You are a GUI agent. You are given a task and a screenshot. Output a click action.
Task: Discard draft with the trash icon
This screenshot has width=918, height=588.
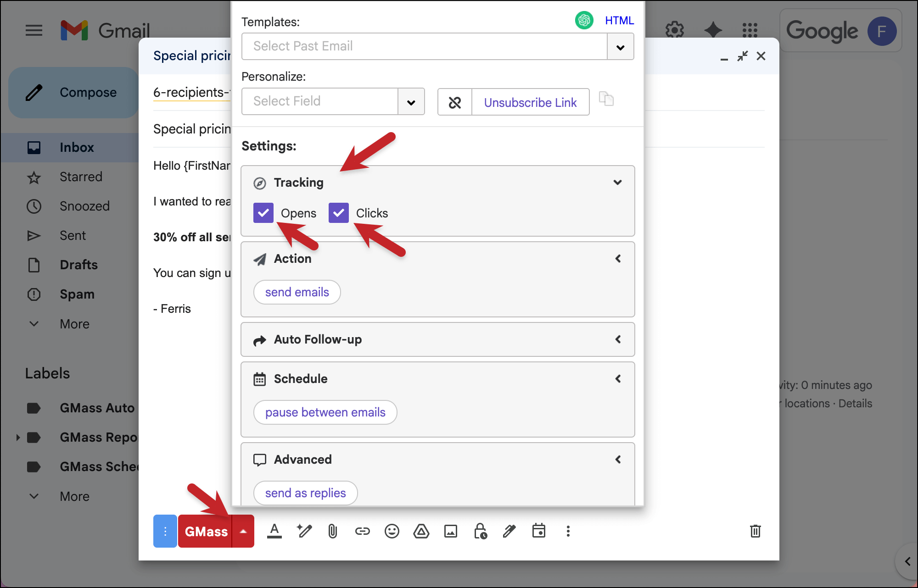tap(755, 531)
